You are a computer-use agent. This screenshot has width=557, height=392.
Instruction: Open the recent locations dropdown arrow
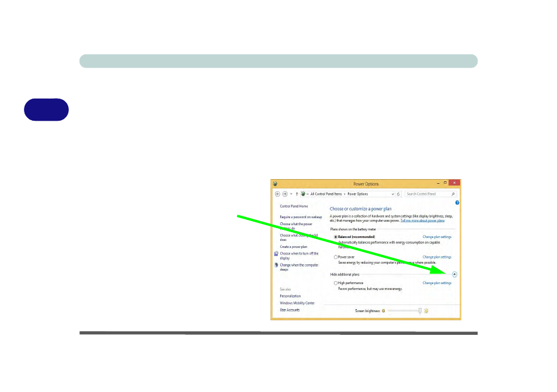point(291,194)
